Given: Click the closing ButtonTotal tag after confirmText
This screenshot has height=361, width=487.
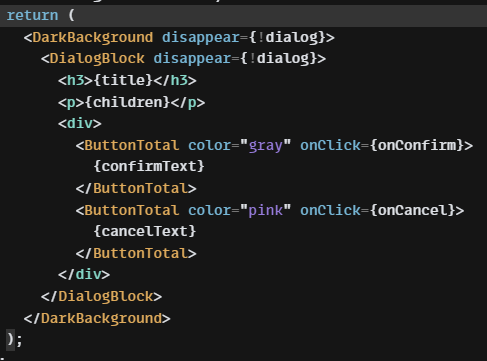Looking at the screenshot, I should (x=136, y=188).
